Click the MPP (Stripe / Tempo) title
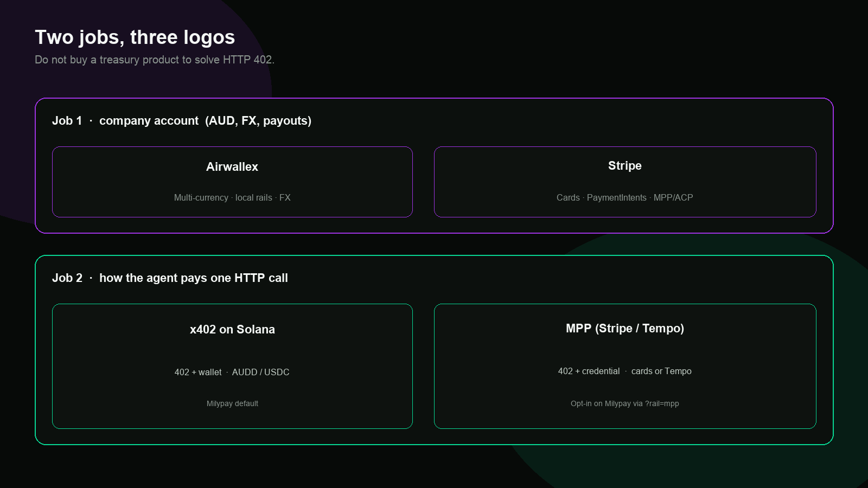The height and width of the screenshot is (488, 868). [x=625, y=328]
